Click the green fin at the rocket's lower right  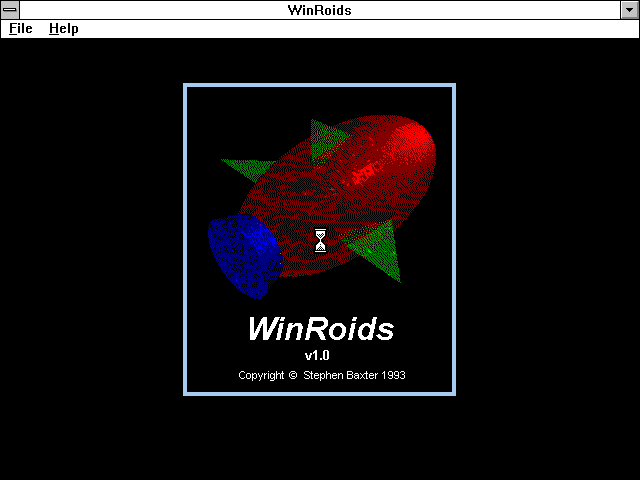(380, 248)
